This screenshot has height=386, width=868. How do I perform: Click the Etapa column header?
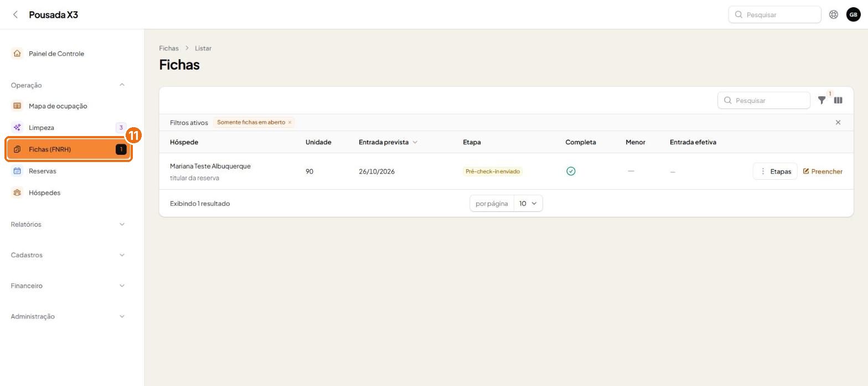(x=472, y=142)
